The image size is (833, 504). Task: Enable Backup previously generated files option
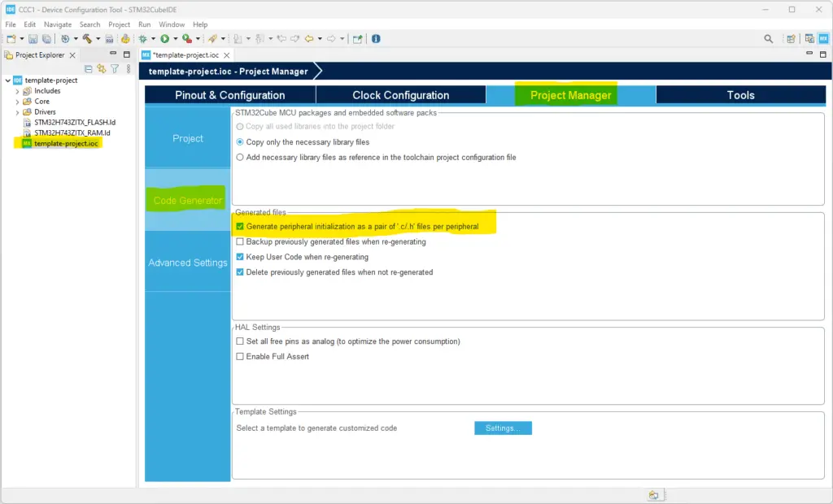pos(240,241)
